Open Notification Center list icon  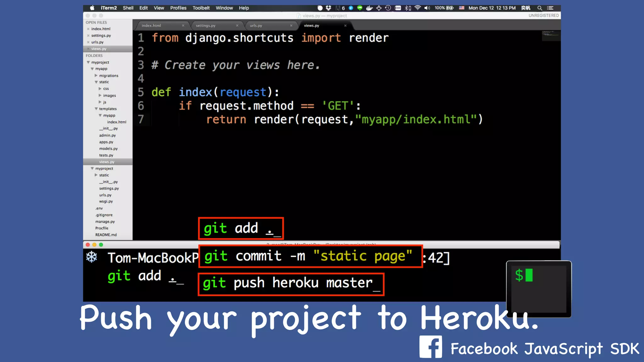click(550, 8)
